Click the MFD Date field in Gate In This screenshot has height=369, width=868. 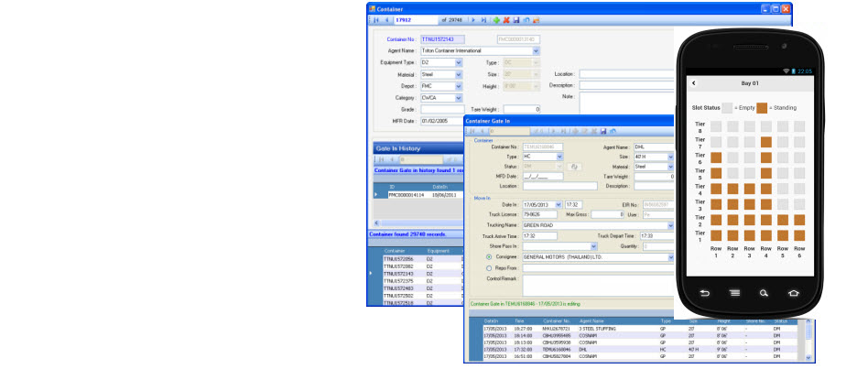pyautogui.click(x=542, y=177)
